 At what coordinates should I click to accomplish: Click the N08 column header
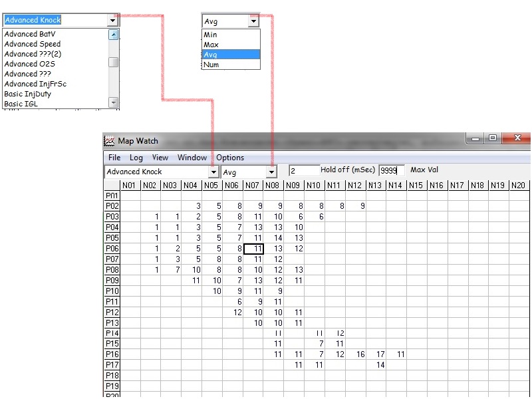coord(273,185)
